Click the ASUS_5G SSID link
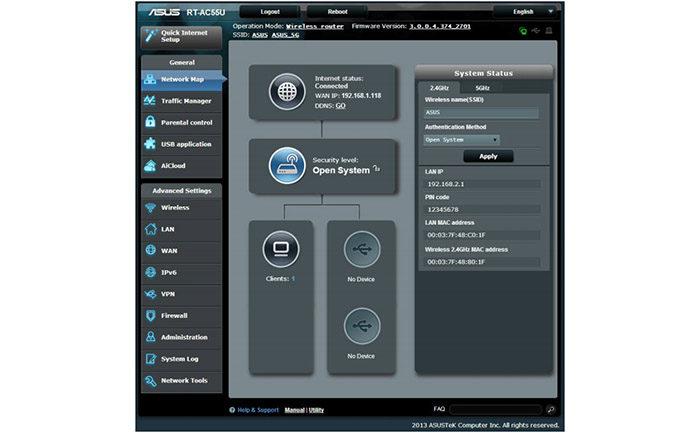Image resolution: width=700 pixels, height=433 pixels. [x=285, y=35]
